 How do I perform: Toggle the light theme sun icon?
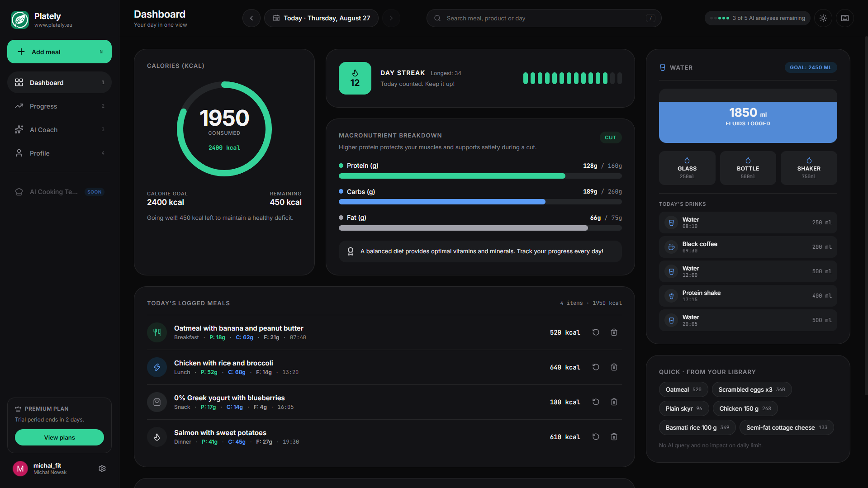click(823, 18)
